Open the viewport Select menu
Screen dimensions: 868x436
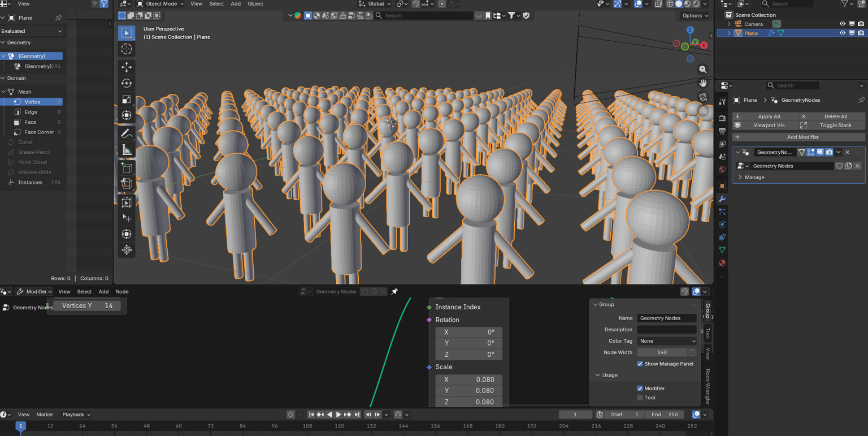click(216, 4)
